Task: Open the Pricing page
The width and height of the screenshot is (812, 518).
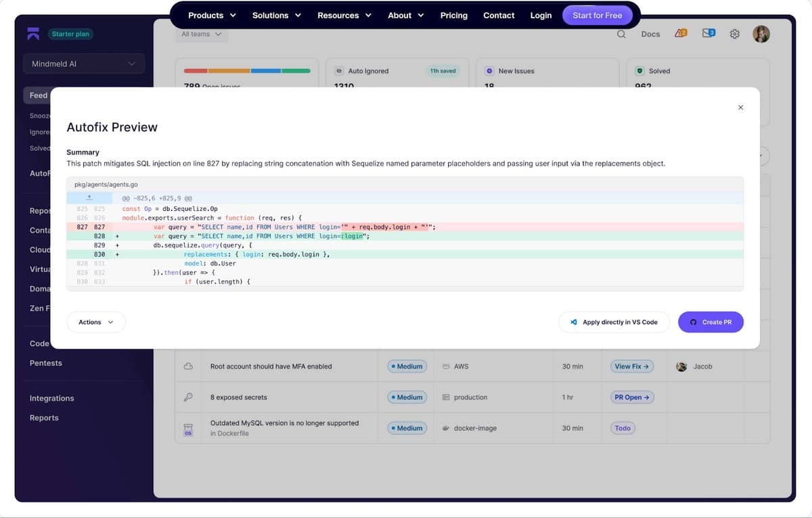Action: 454,15
